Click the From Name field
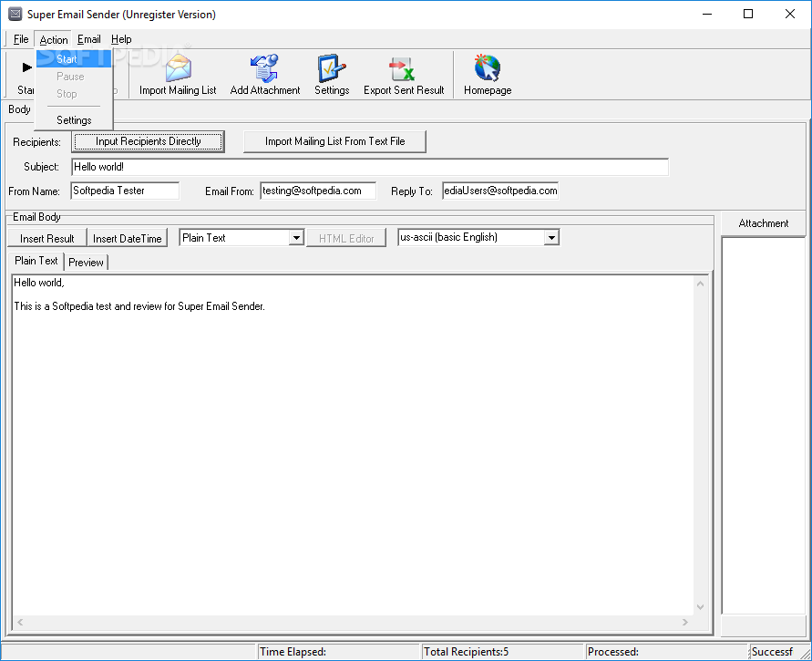This screenshot has height=661, width=812. pyautogui.click(x=125, y=191)
